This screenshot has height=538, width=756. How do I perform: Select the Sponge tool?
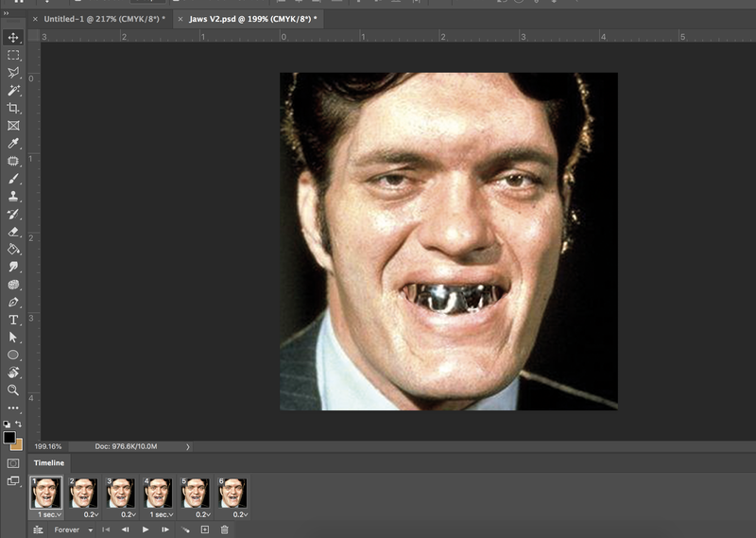click(13, 285)
